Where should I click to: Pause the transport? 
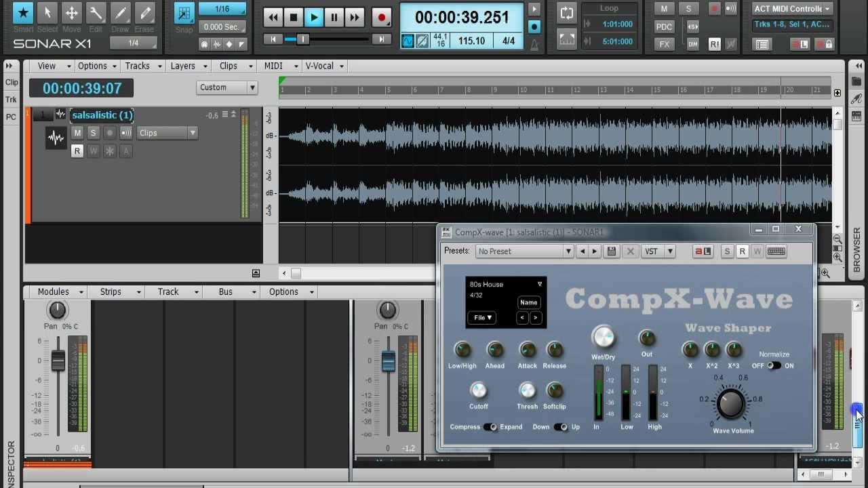point(334,18)
